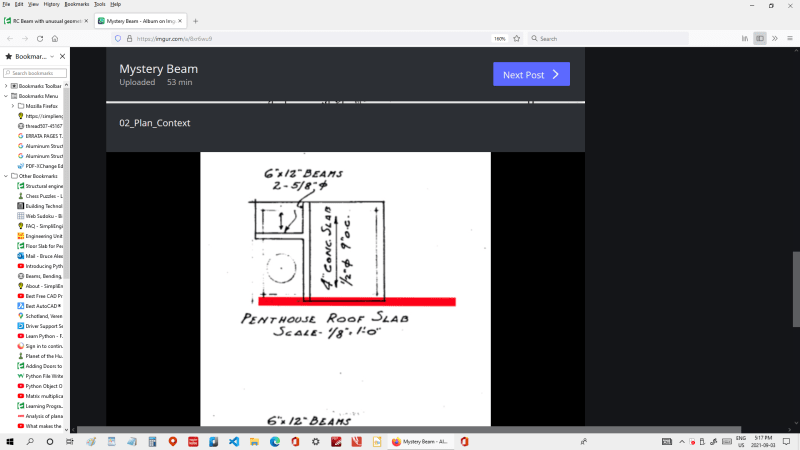Launch Visual Studio Code from taskbar
The image size is (800, 450).
coord(234,442)
